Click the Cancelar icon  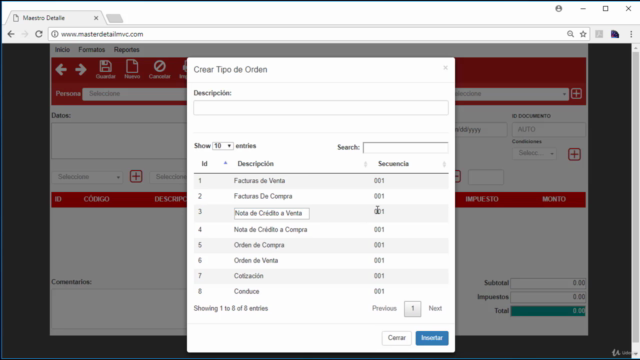point(160,69)
